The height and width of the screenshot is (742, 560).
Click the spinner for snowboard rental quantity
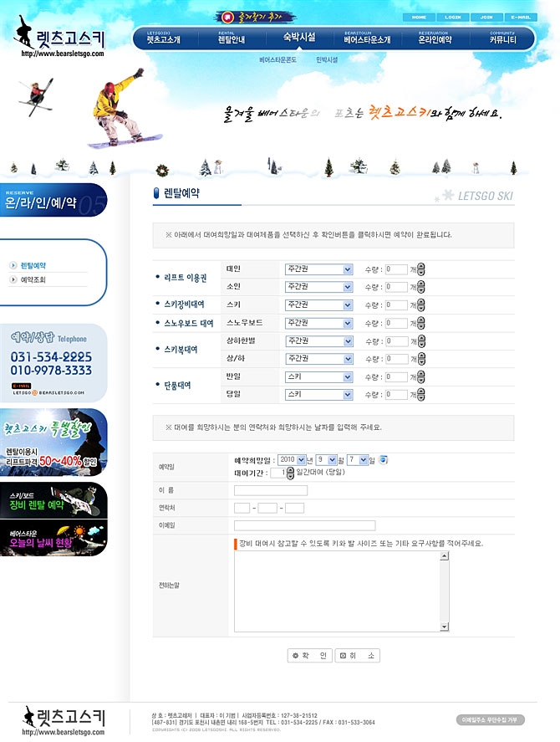click(421, 323)
